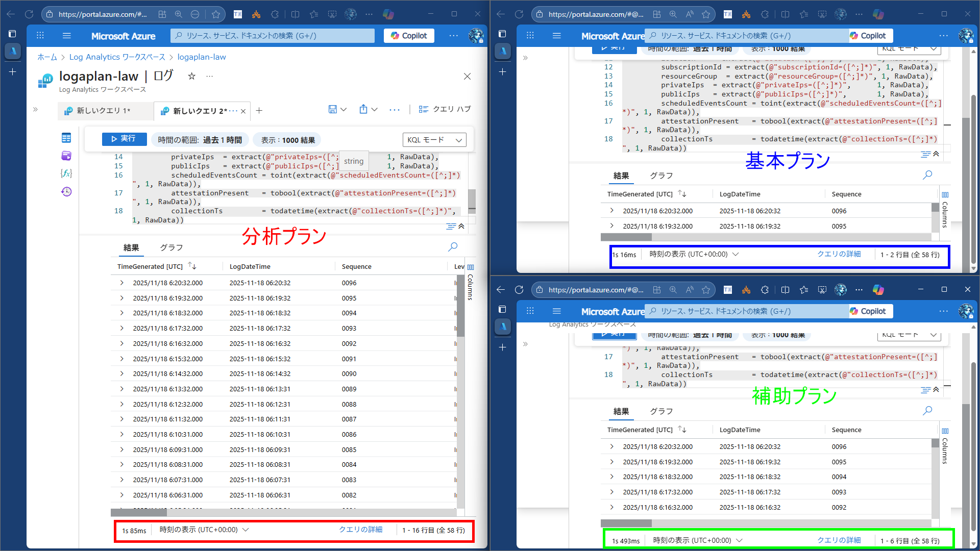
Task: Click the 実行 run button in left window
Action: point(124,139)
